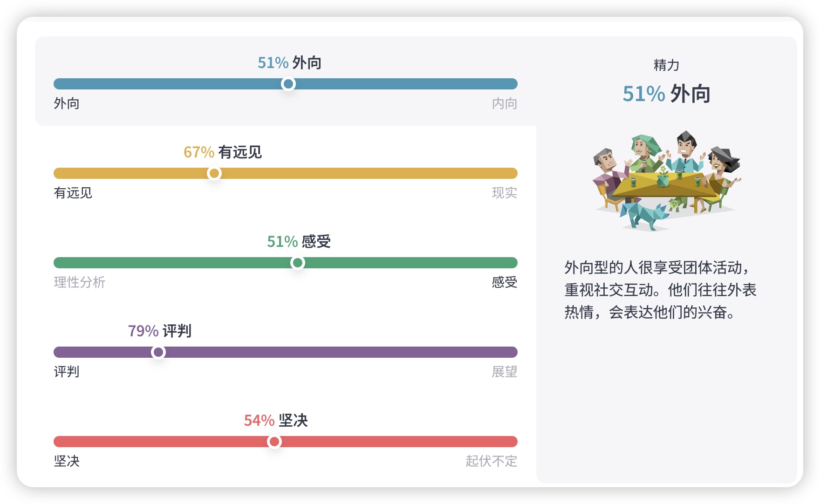This screenshot has width=820, height=504.
Task: Click the 精力 title in side panel
Action: [666, 65]
